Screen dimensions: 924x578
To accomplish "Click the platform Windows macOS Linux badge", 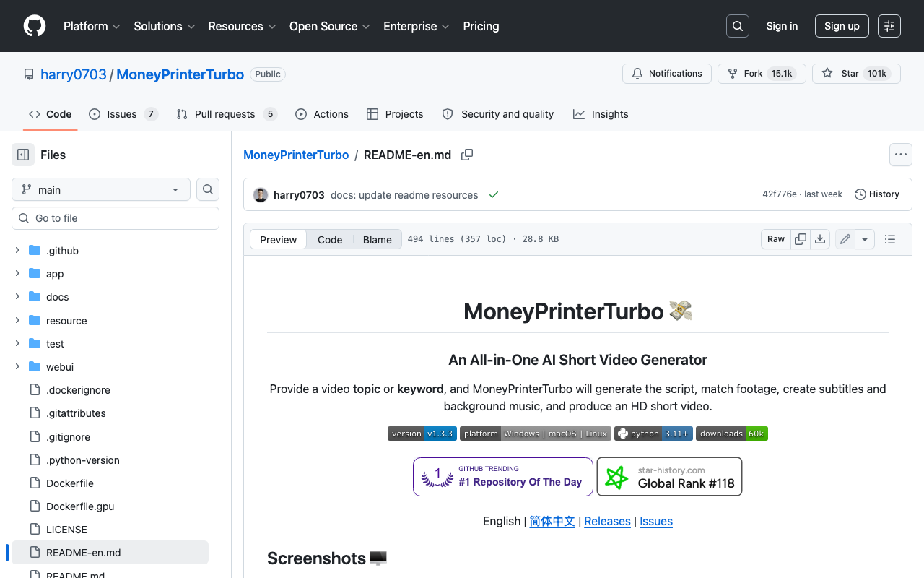I will 536,433.
